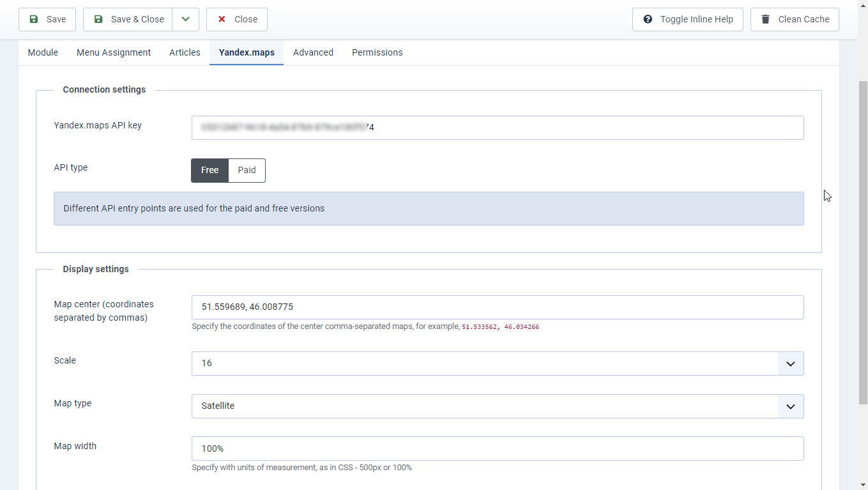Click the Map width input field
This screenshot has width=868, height=490.
(498, 448)
